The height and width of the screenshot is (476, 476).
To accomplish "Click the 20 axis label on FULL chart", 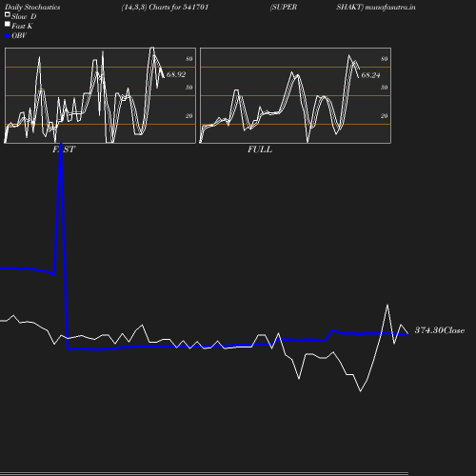I will pyautogui.click(x=384, y=116).
